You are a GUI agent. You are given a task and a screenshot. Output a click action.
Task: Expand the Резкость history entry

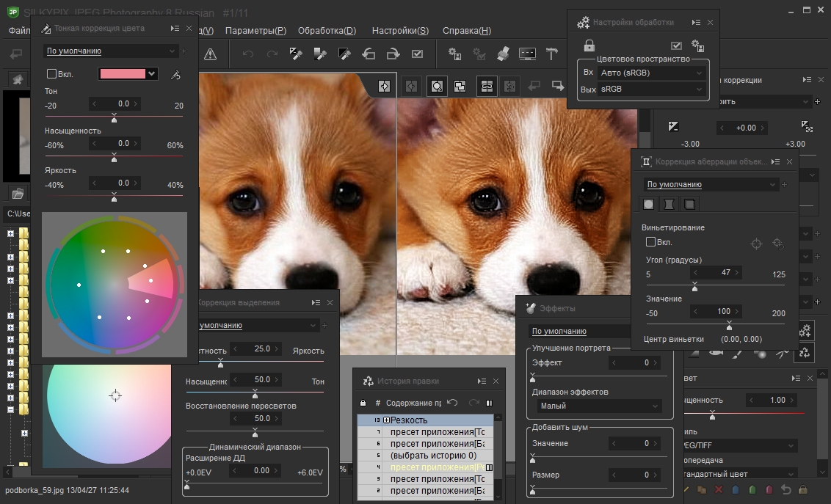point(386,420)
